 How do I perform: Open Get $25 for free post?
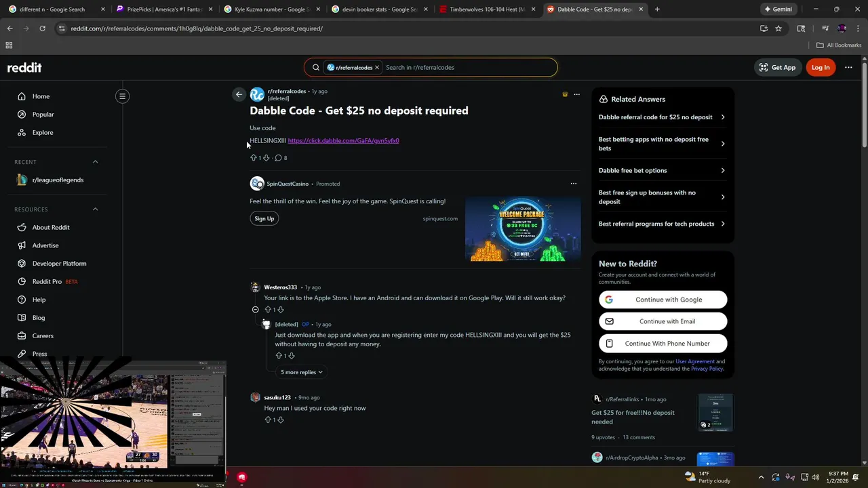pos(633,417)
